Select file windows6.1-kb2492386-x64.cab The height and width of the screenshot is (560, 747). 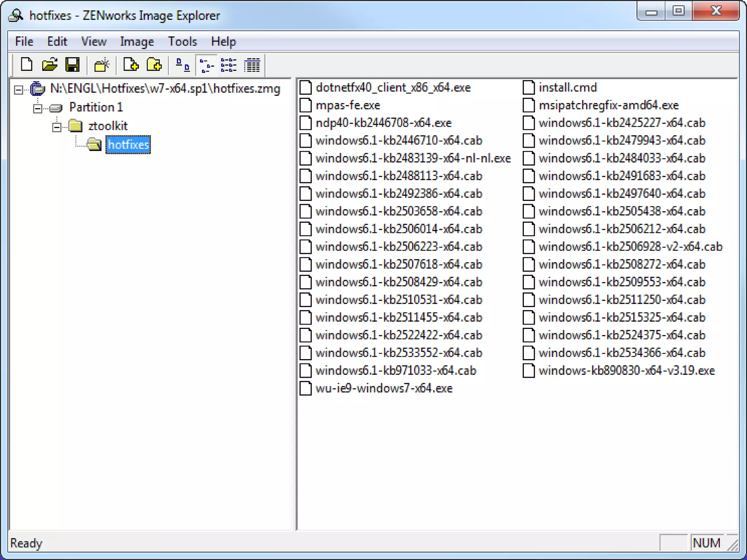(399, 194)
